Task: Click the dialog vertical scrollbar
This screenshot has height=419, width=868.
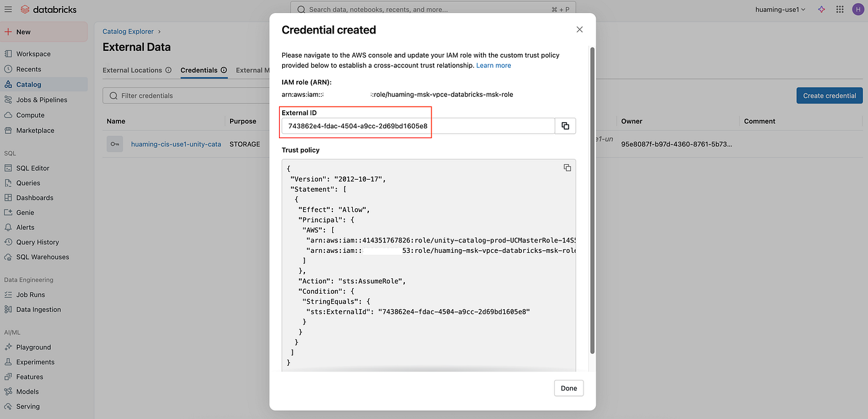Action: (593, 200)
